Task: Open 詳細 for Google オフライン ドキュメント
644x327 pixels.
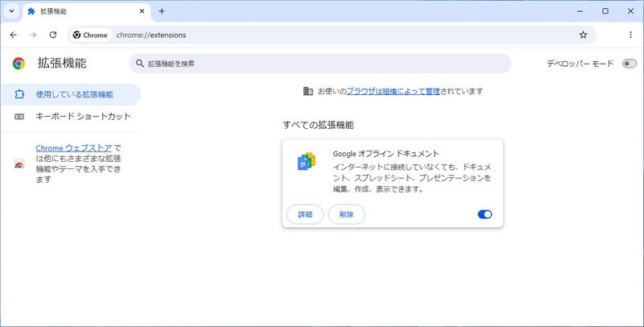Action: tap(305, 214)
